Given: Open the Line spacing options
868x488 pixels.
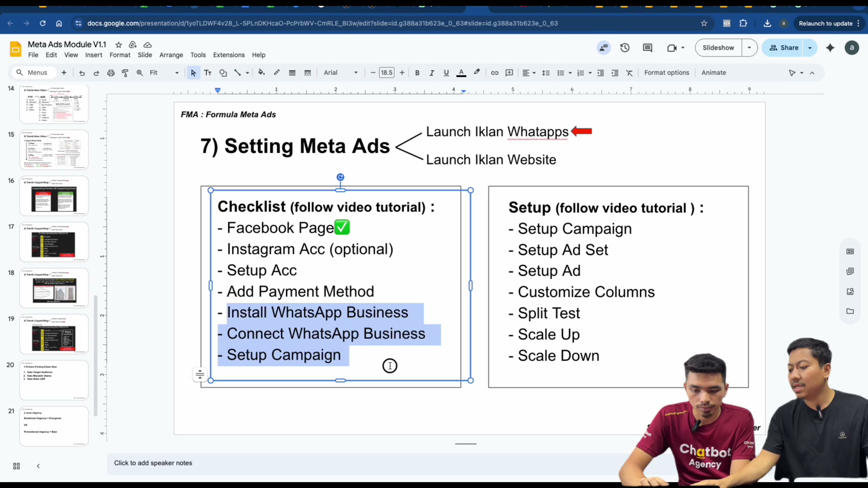Looking at the screenshot, I should coord(546,73).
